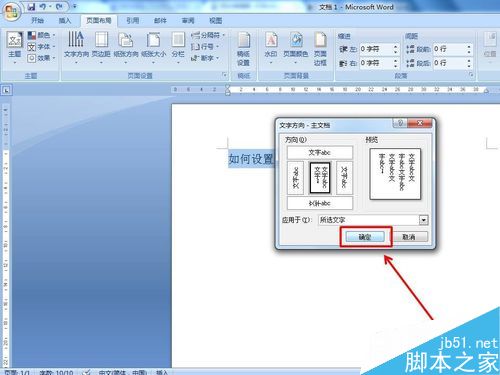The image size is (500, 375).
Task: Open the page Margins (页边距) tool
Action: click(101, 47)
